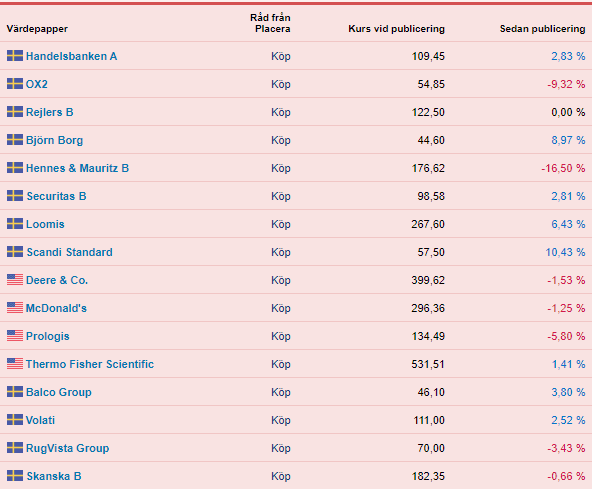592x489 pixels.
Task: Click the flag icon beside Rejlers B
Action: coord(15,112)
